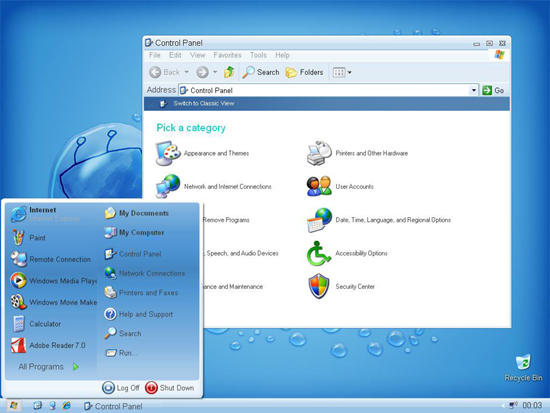Screen dimensions: 550x413
Task: Click the Back arrow button
Action: [165, 72]
